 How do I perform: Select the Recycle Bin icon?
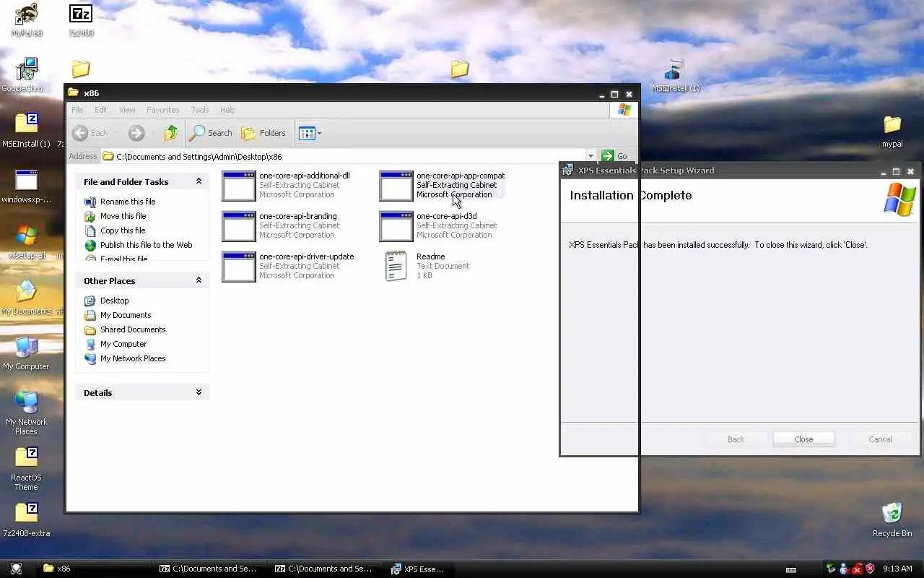pyautogui.click(x=892, y=519)
